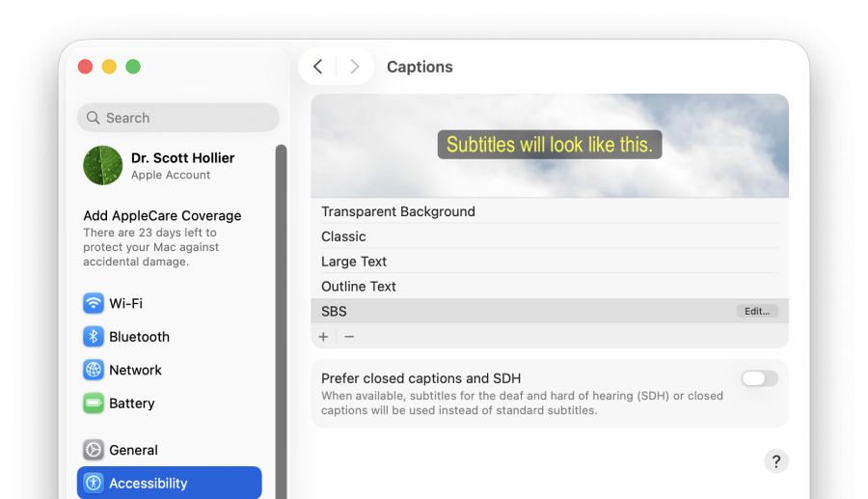Viewport: 868px width, 499px height.
Task: Go forward with the right chevron
Action: coord(355,67)
